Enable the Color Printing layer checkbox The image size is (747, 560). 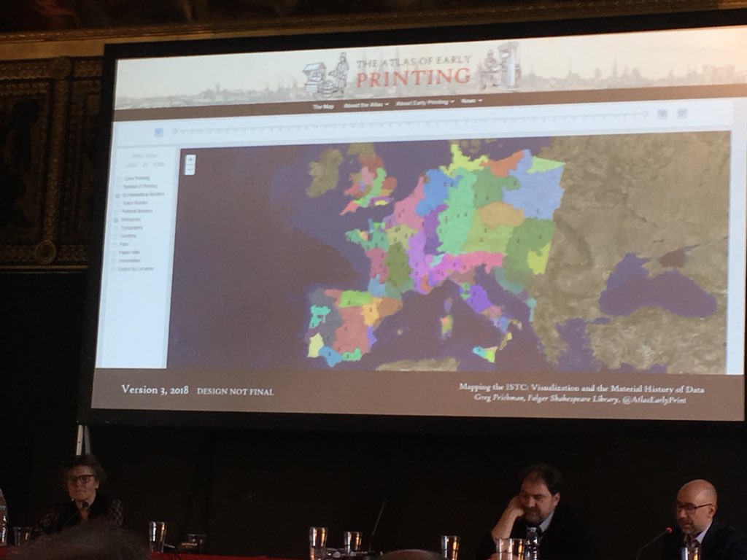coord(120,179)
